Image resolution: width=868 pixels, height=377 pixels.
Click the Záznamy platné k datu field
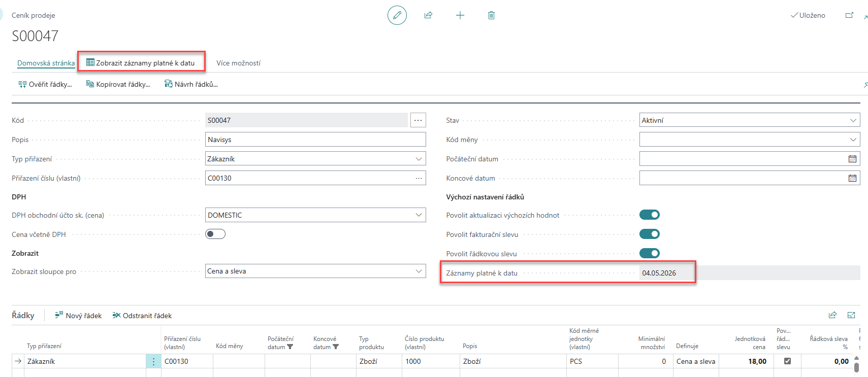click(x=750, y=273)
